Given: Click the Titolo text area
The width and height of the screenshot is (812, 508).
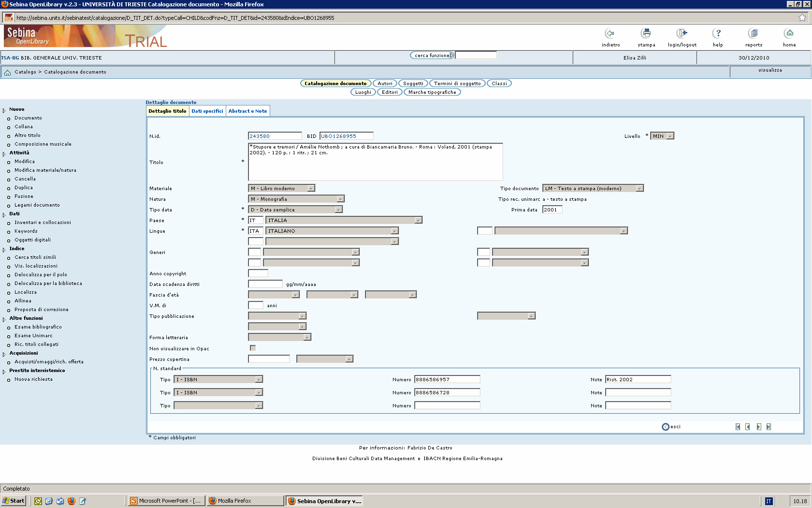Looking at the screenshot, I should click(376, 162).
